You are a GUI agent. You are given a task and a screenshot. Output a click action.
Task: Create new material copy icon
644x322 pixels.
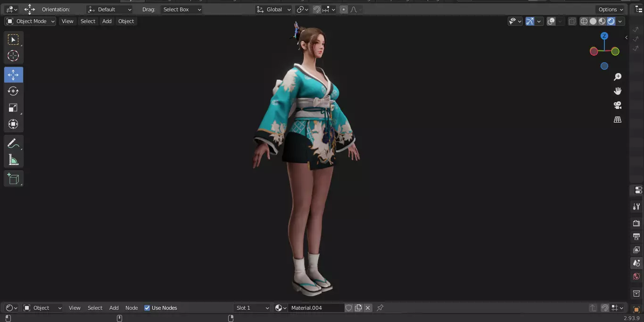pos(358,308)
